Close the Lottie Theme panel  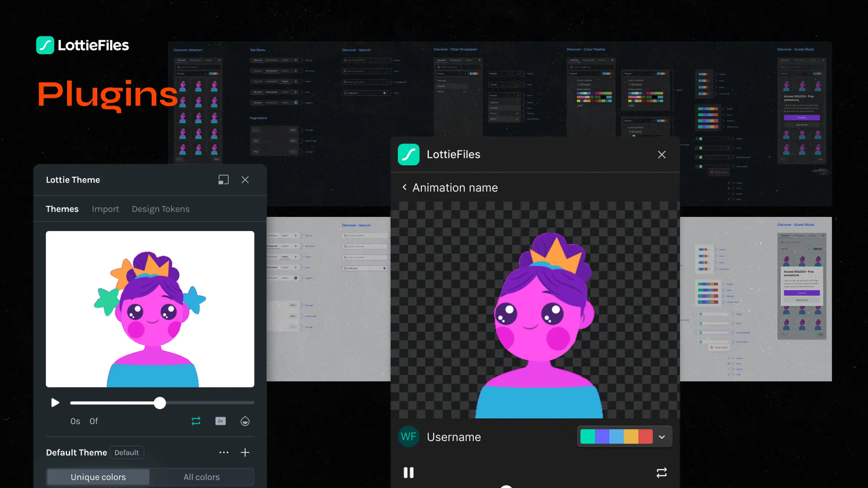(x=245, y=180)
